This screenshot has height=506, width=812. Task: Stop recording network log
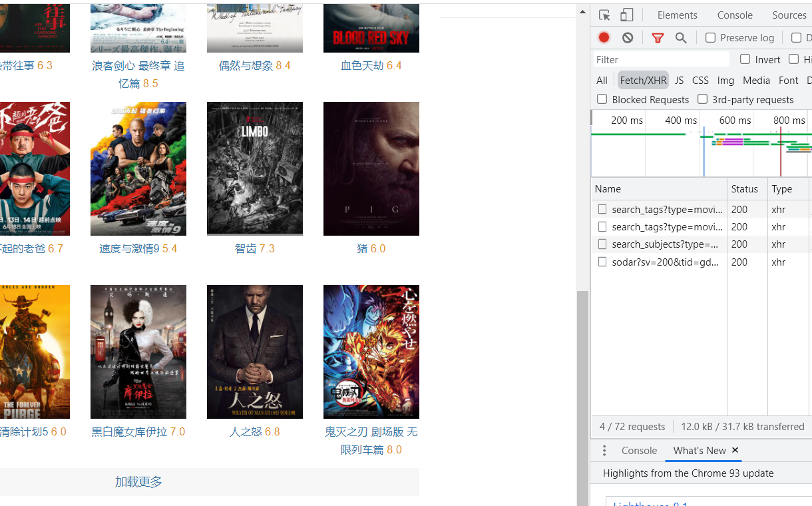pyautogui.click(x=604, y=38)
